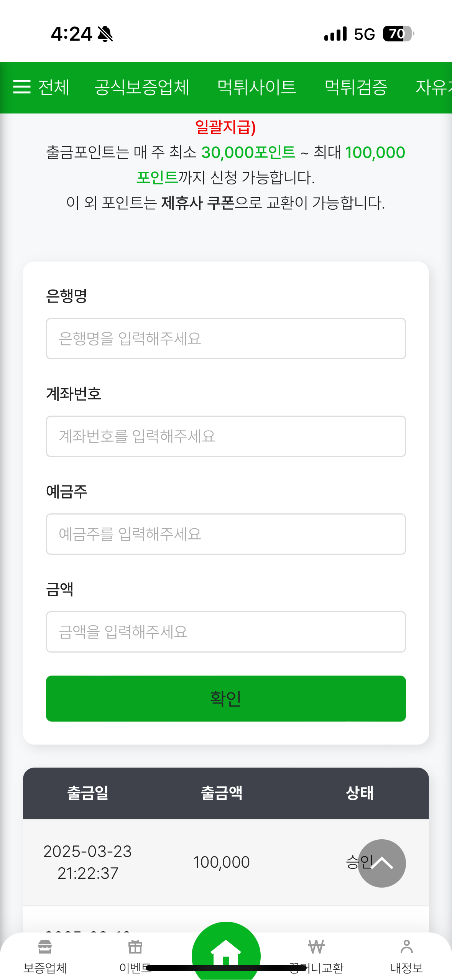Tap the 출금액 column header
Image resolution: width=452 pixels, height=980 pixels.
coord(222,793)
